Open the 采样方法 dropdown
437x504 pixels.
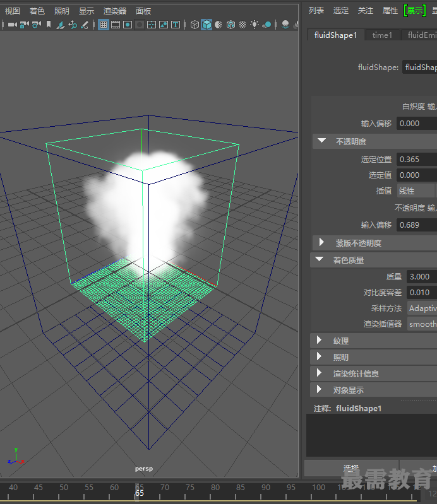click(x=422, y=308)
